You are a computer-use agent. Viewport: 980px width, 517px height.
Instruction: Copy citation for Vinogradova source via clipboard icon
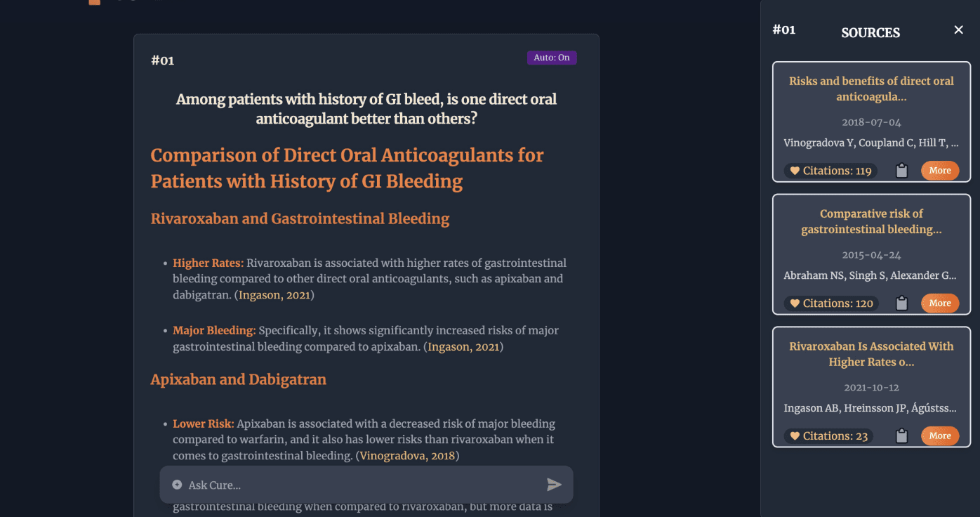(902, 171)
